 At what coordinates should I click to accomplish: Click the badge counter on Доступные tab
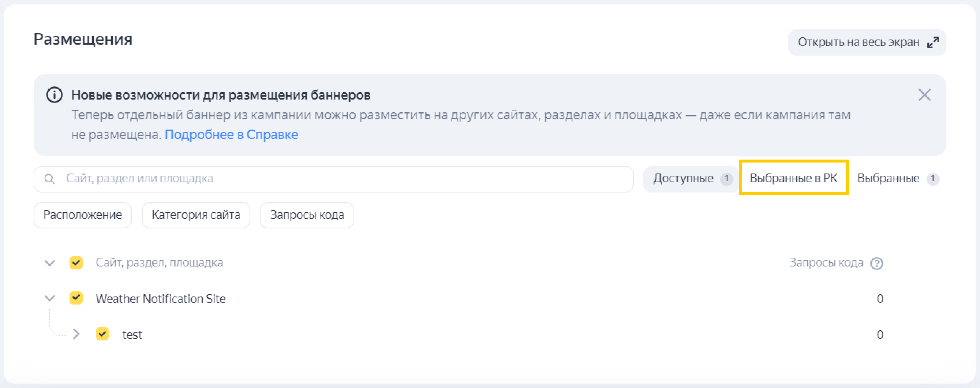[x=726, y=178]
